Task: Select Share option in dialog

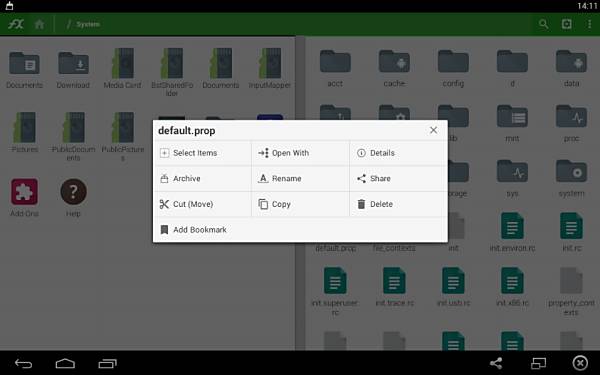Action: [398, 179]
